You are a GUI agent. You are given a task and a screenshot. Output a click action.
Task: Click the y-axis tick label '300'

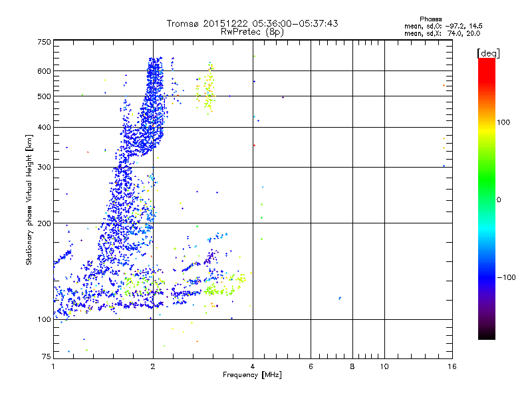click(44, 168)
